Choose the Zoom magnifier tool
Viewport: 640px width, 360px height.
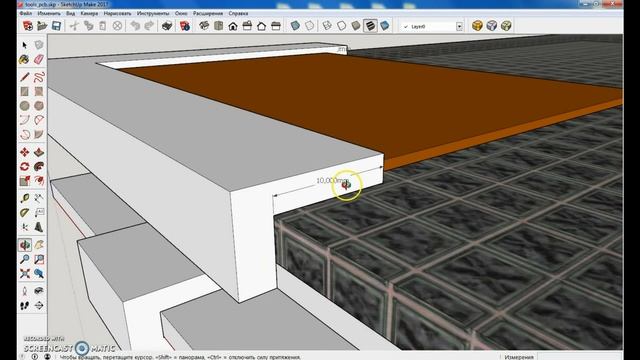click(x=24, y=259)
